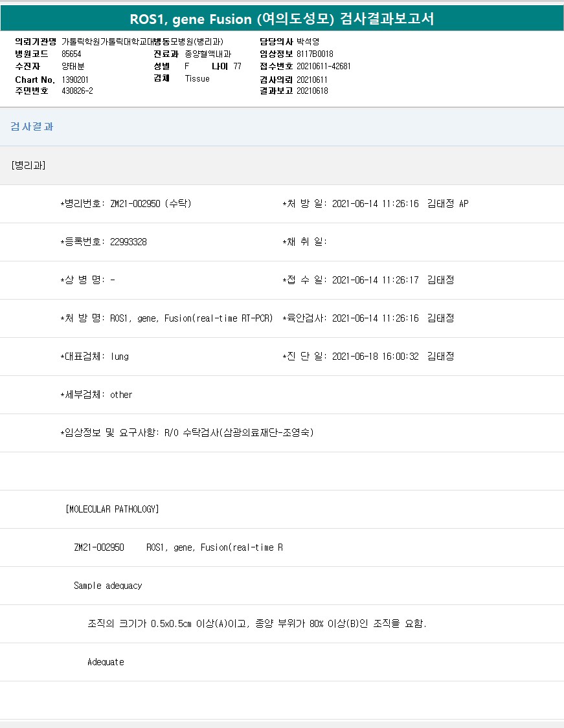Select registration number 22993328
Viewport: 564px width, 728px height.
pos(128,242)
